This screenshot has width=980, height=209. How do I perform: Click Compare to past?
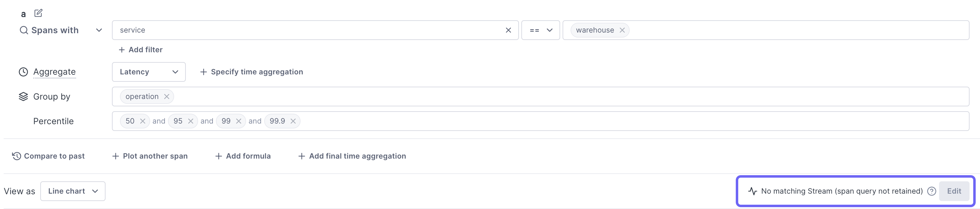tap(48, 156)
